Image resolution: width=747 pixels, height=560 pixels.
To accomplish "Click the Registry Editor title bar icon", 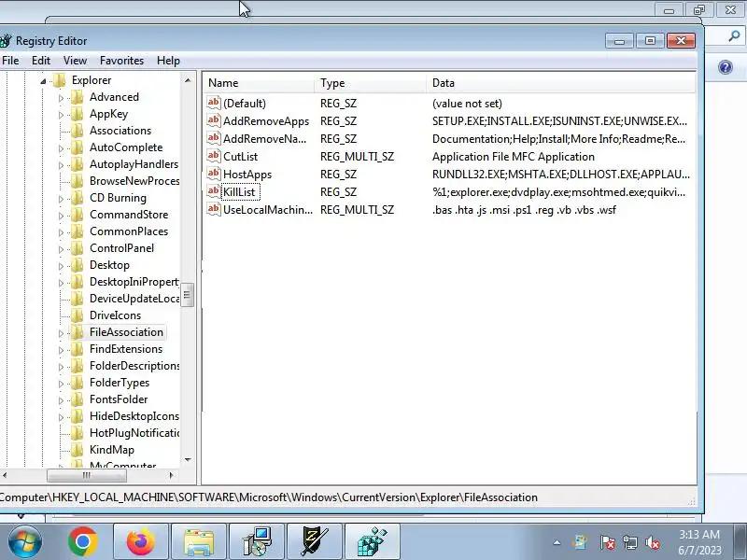I will click(x=6, y=41).
